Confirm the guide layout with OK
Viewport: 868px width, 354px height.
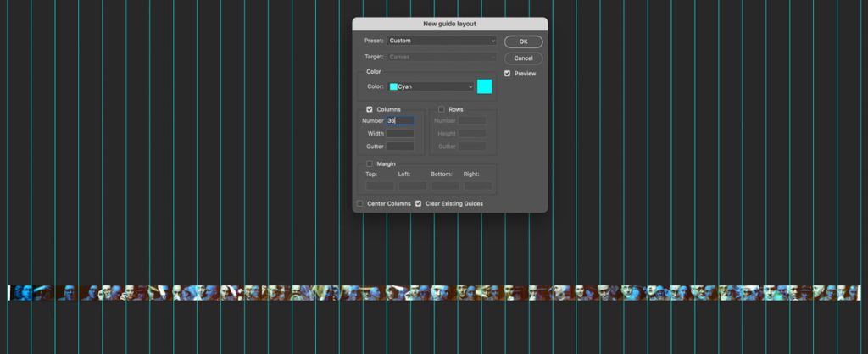(x=523, y=41)
